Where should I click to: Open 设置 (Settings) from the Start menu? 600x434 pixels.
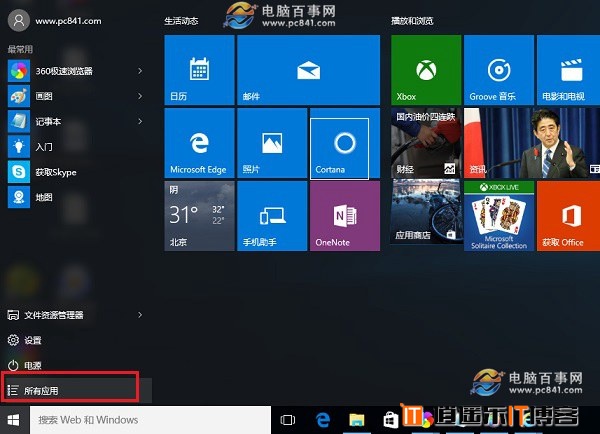pyautogui.click(x=33, y=340)
